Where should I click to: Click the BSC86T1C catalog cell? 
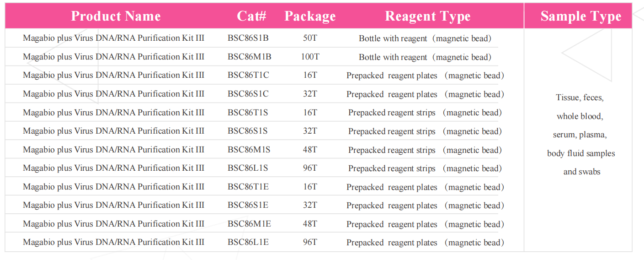248,75
